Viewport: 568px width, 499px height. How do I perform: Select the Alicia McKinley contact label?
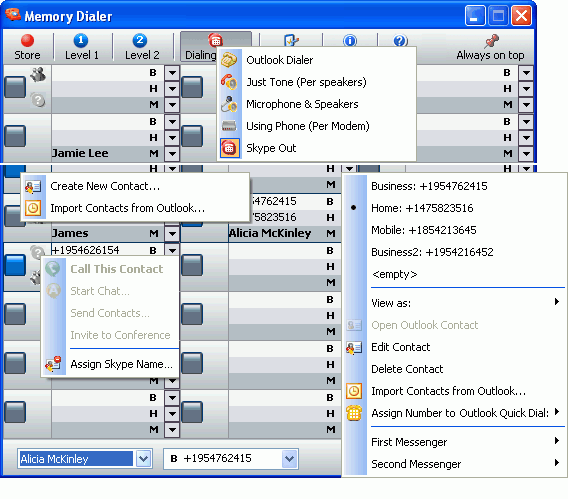270,233
